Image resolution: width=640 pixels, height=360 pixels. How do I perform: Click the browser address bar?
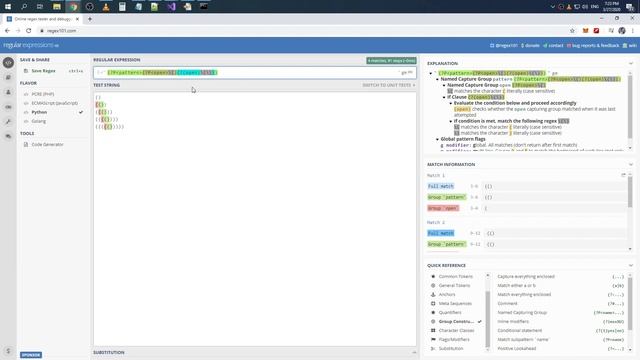click(302, 31)
